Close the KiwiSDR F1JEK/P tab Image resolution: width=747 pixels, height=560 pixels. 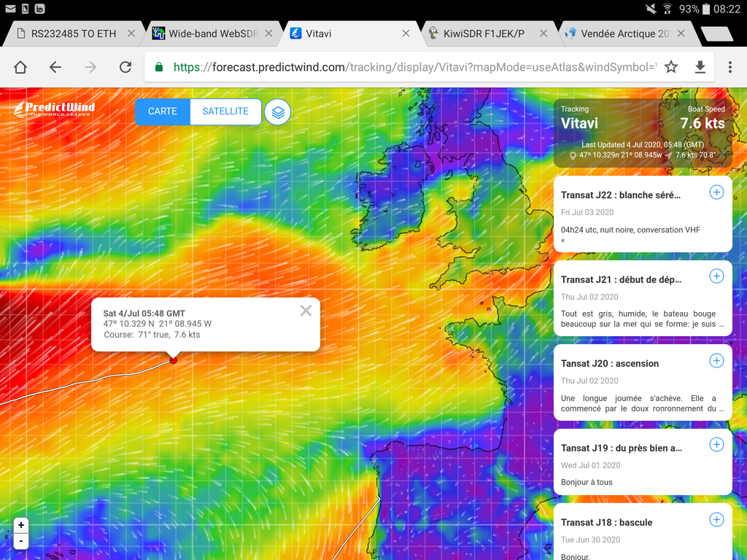tap(543, 34)
